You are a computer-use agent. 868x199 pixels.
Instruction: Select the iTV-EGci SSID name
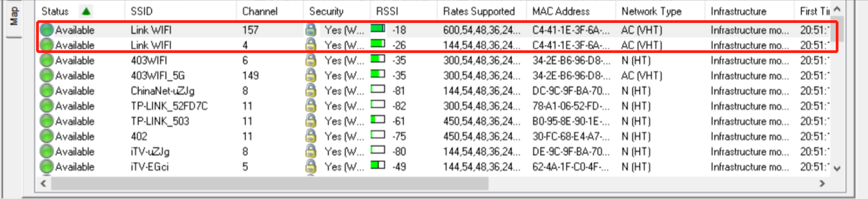point(149,167)
